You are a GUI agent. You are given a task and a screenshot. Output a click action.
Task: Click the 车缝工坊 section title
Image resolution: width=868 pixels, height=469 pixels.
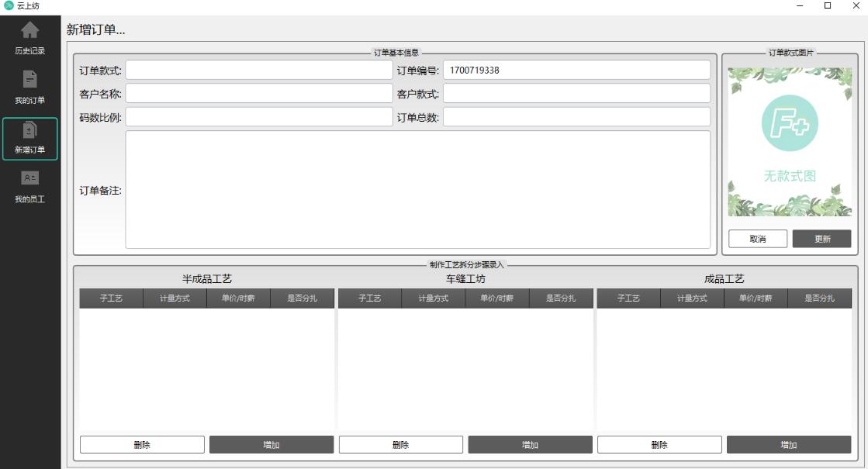point(465,279)
